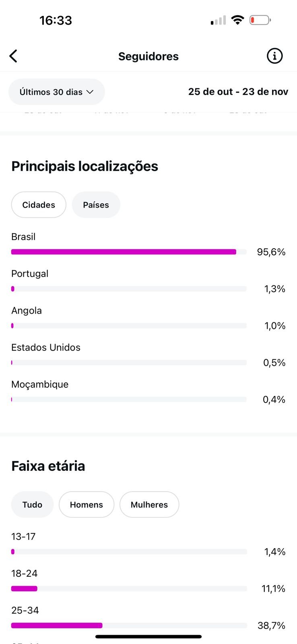This screenshot has width=297, height=644.
Task: Switch to the Cidades tab
Action: (39, 205)
